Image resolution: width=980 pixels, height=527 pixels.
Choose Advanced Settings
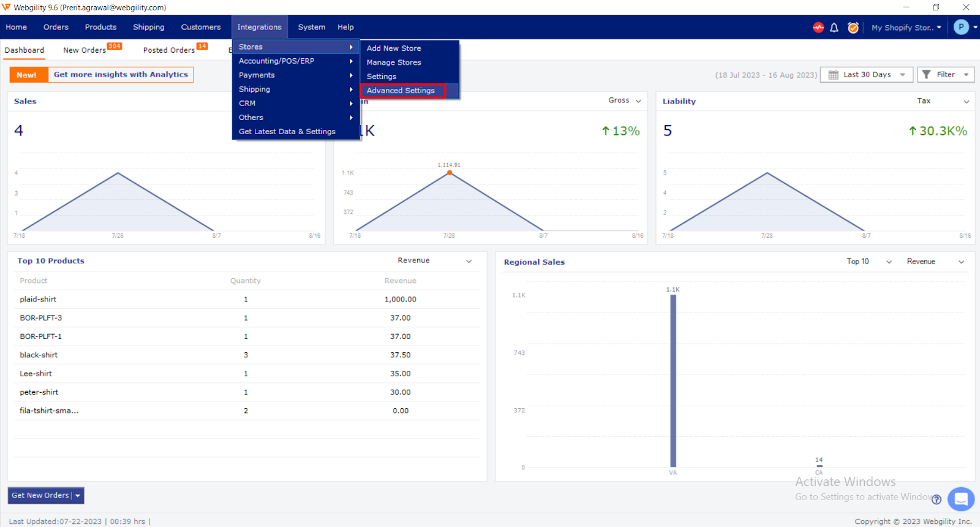pos(409,90)
